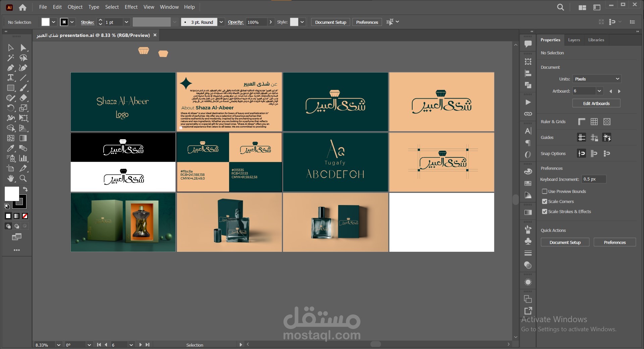Activate the Hand tool

(x=11, y=179)
